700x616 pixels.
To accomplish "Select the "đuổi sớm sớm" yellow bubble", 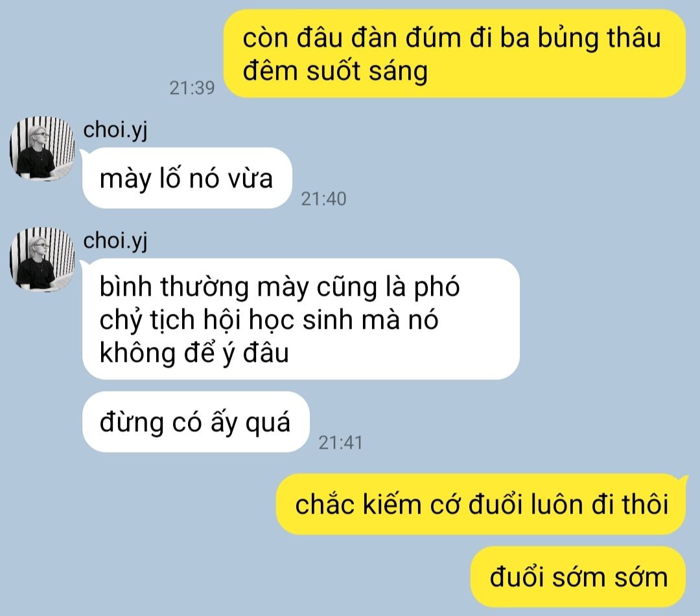I will [x=577, y=576].
